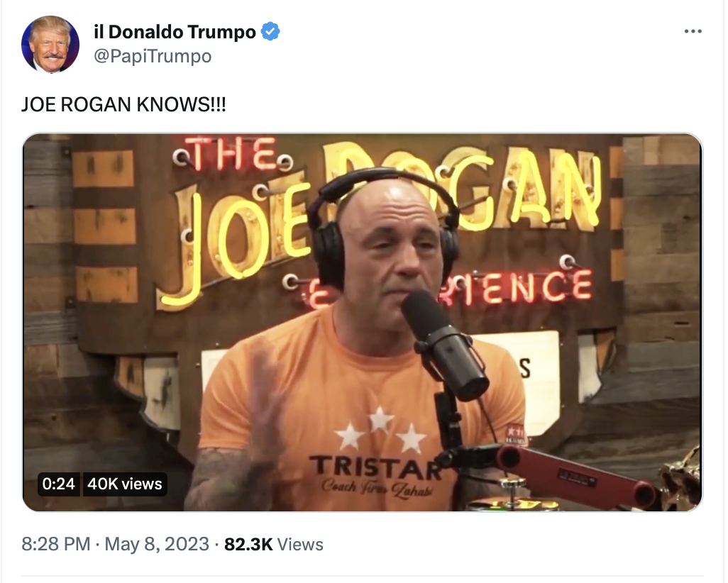Click the word Views beside 82.3K
This screenshot has width=728, height=583.
[x=300, y=545]
